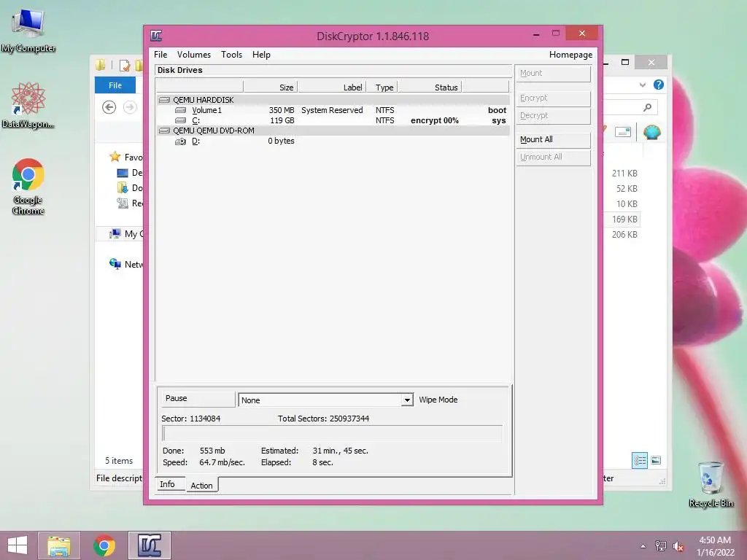Select the Network item in Explorer pane
This screenshot has width=747, height=560.
pyautogui.click(x=126, y=264)
